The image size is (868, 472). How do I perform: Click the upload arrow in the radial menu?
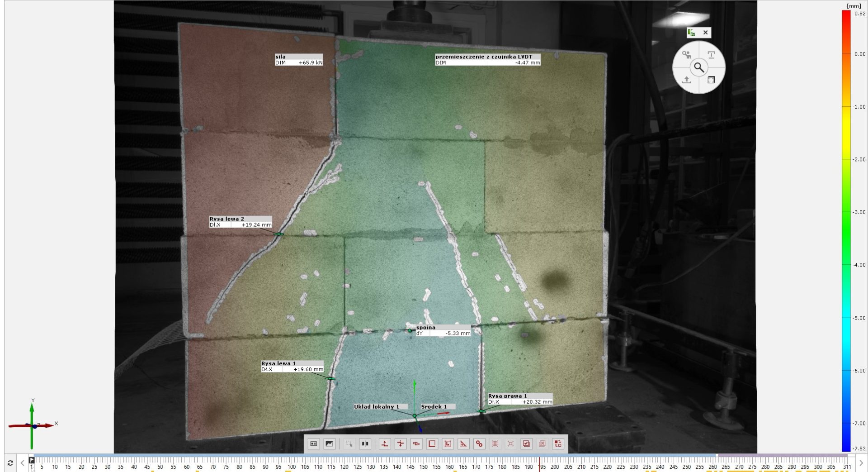point(686,80)
